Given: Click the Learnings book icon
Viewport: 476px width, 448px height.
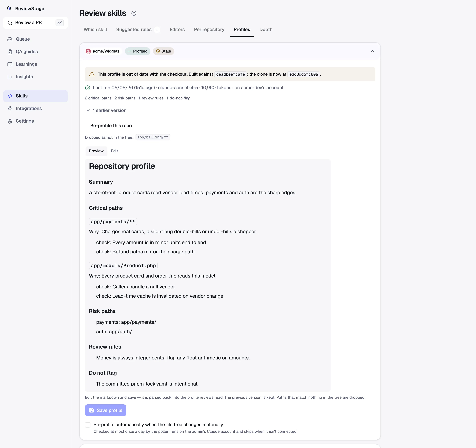Looking at the screenshot, I should [x=10, y=64].
